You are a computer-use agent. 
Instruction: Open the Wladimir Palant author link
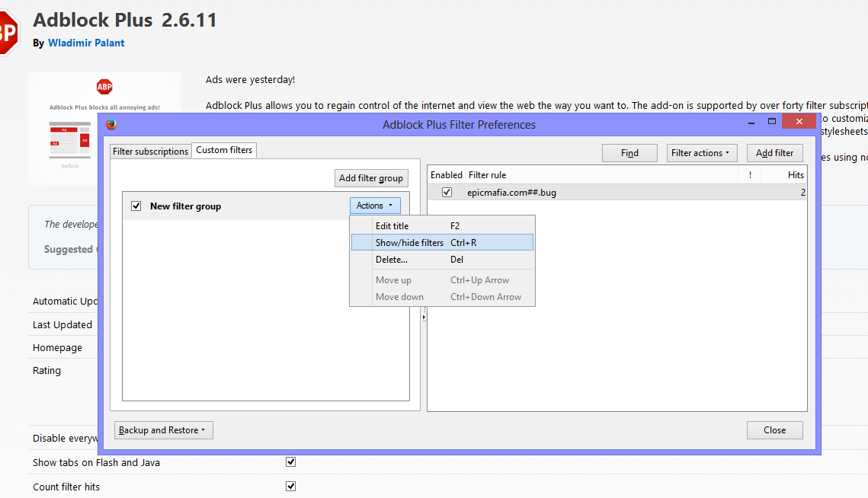pyautogui.click(x=86, y=43)
